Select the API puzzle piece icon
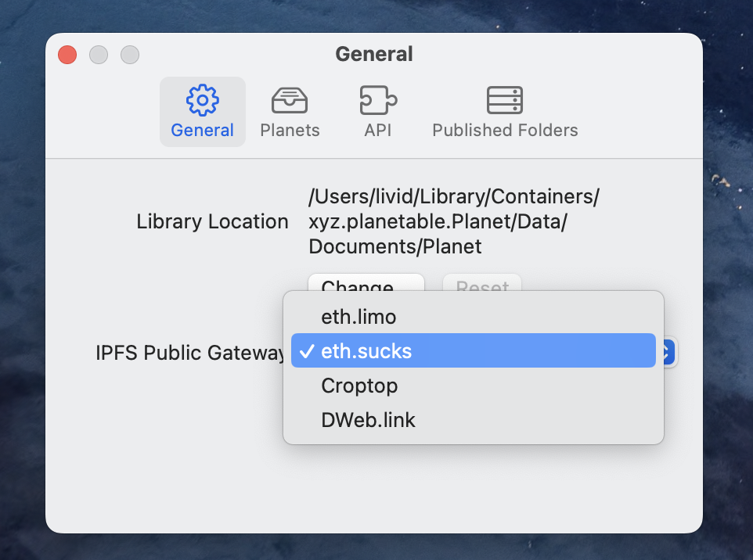 coord(377,100)
